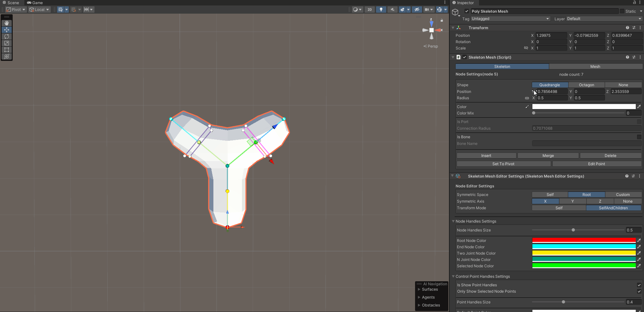
Task: Click the Octagon shape option
Action: click(x=587, y=85)
